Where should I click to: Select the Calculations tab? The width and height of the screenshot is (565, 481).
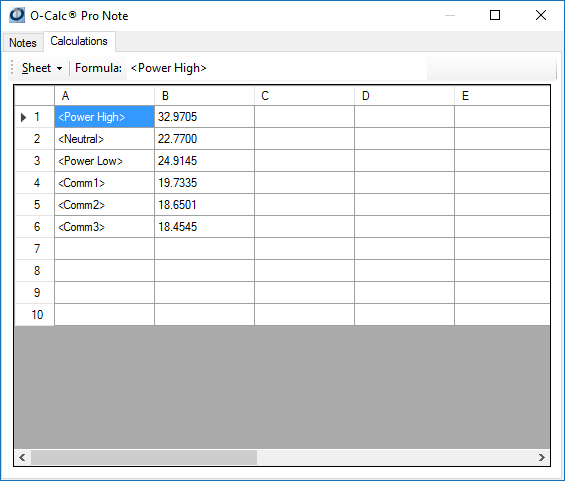79,41
